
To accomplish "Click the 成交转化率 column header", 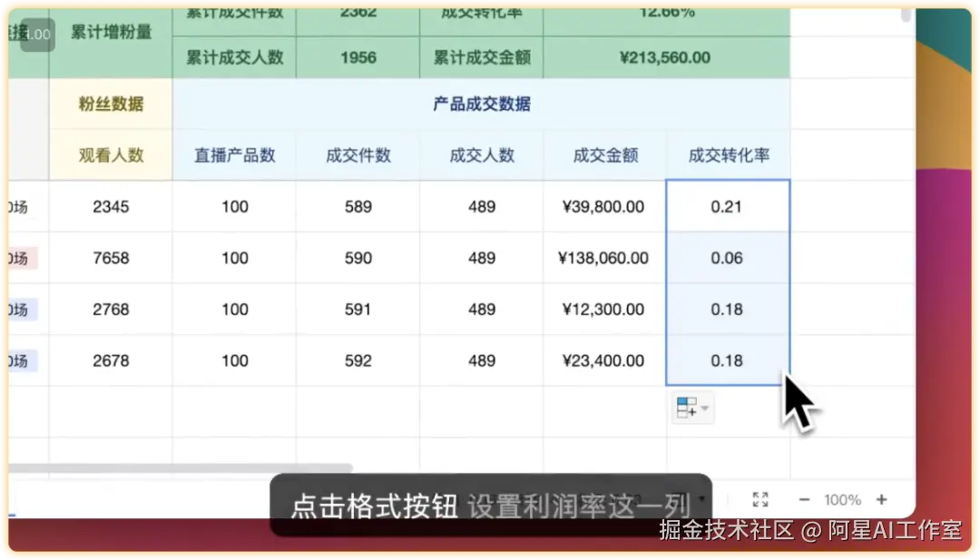I will coord(727,154).
